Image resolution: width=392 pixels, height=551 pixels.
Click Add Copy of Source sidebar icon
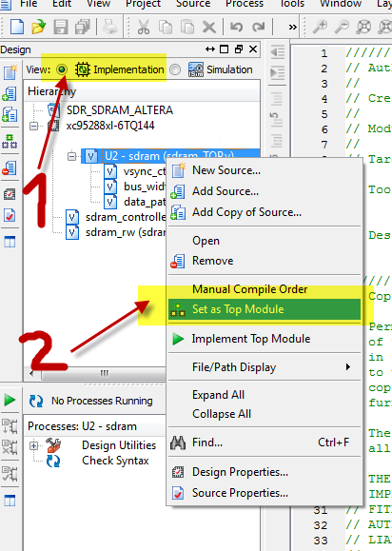[x=10, y=114]
